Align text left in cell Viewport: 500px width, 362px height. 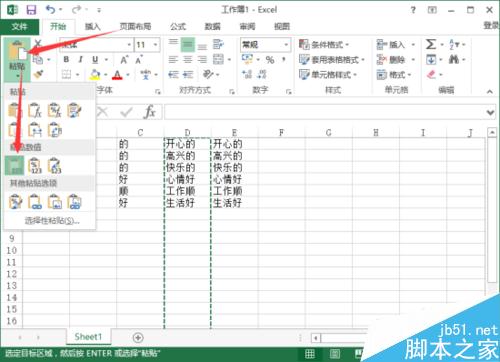pyautogui.click(x=173, y=60)
